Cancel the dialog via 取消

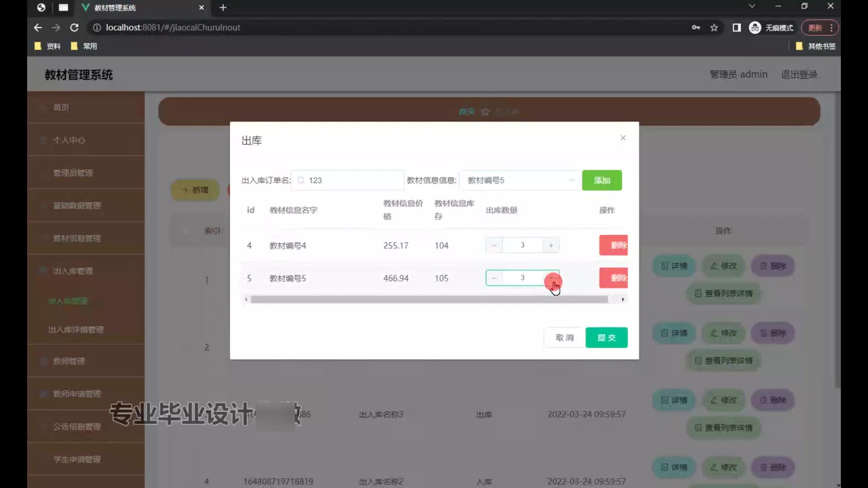564,338
